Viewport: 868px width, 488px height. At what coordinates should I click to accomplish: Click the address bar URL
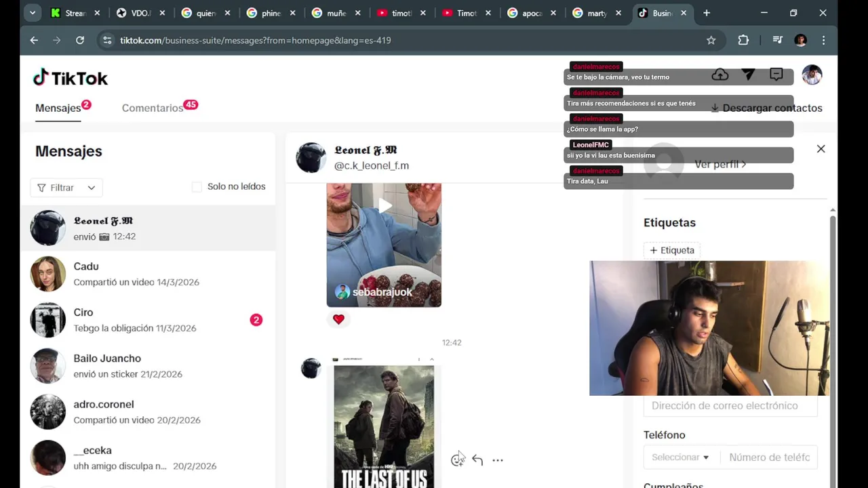tap(256, 40)
